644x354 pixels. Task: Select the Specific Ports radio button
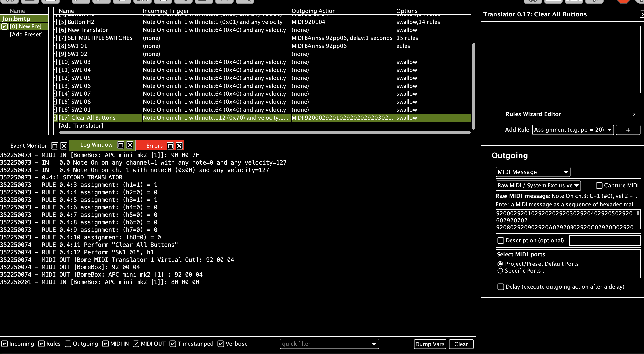pos(500,271)
